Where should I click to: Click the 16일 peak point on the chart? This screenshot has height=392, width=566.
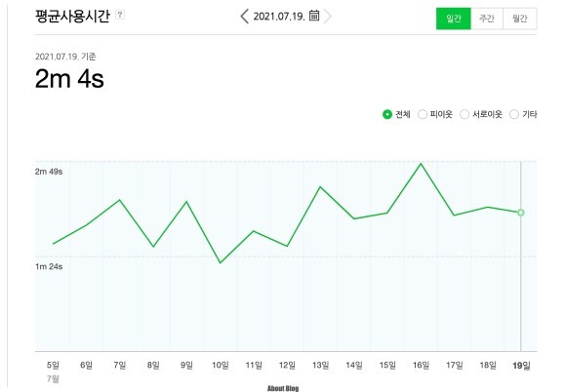(x=421, y=164)
